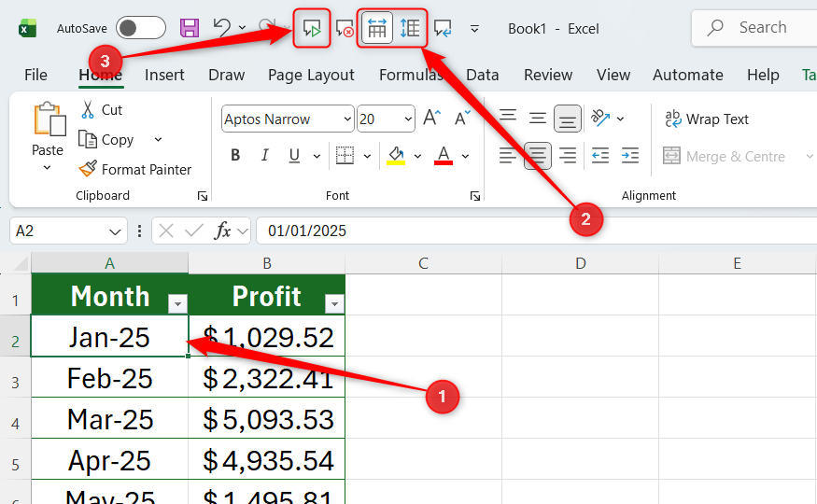
Task: Start the show comments play icon
Action: tap(312, 28)
